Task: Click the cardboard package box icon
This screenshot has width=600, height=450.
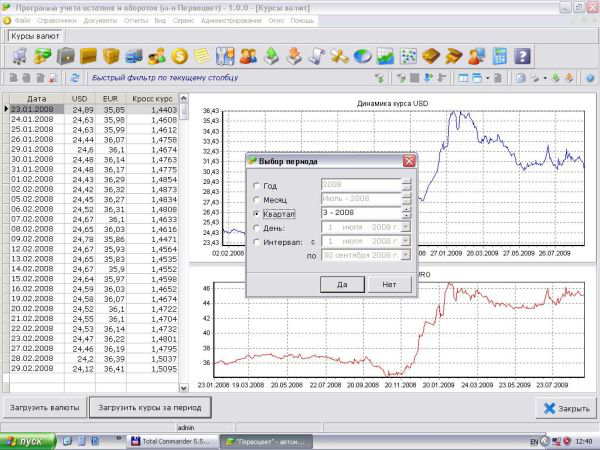Action: tap(111, 56)
